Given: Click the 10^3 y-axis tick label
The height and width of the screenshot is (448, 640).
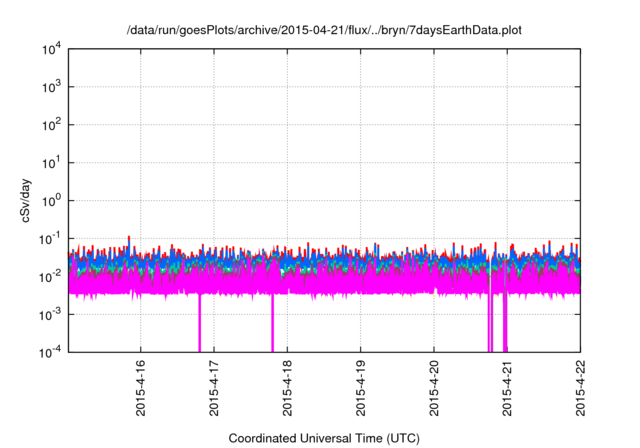Looking at the screenshot, I should click(x=51, y=87).
